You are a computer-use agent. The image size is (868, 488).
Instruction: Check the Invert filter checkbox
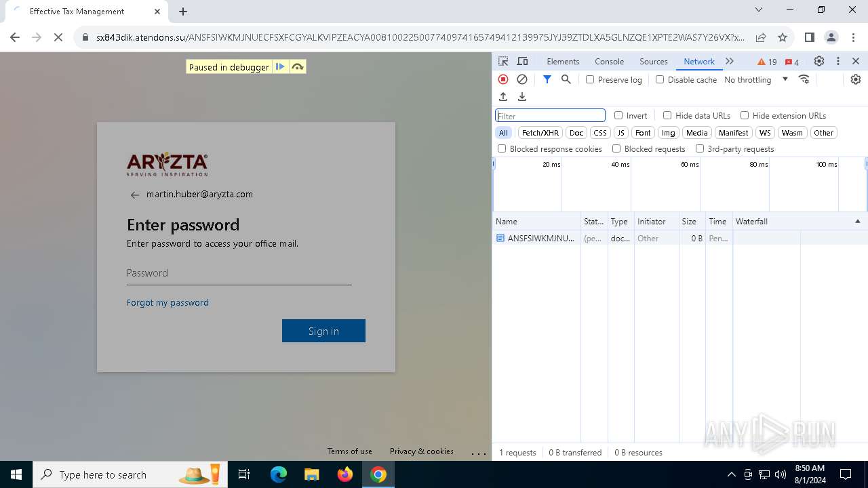point(618,115)
